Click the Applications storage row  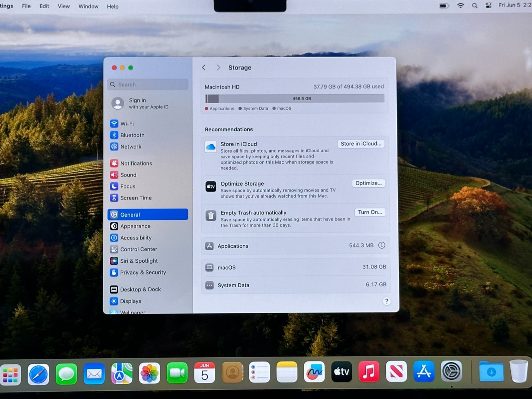click(x=295, y=246)
